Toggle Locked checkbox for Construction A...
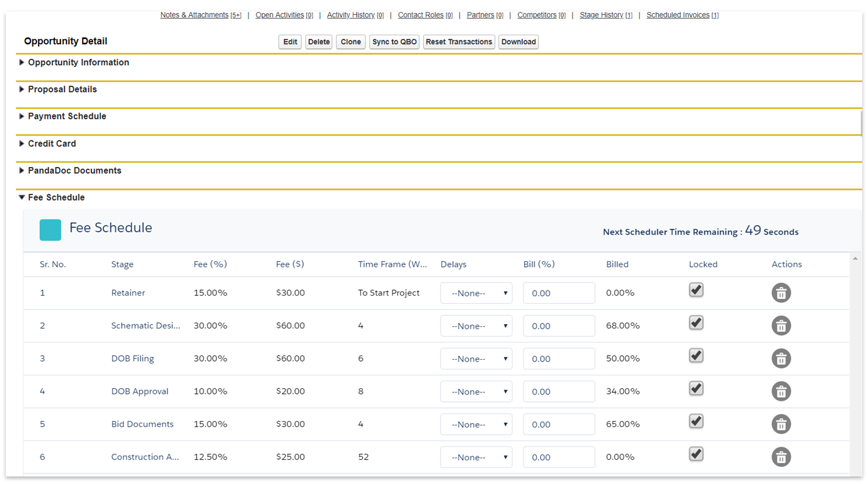This screenshot has width=868, height=484. tap(696, 455)
